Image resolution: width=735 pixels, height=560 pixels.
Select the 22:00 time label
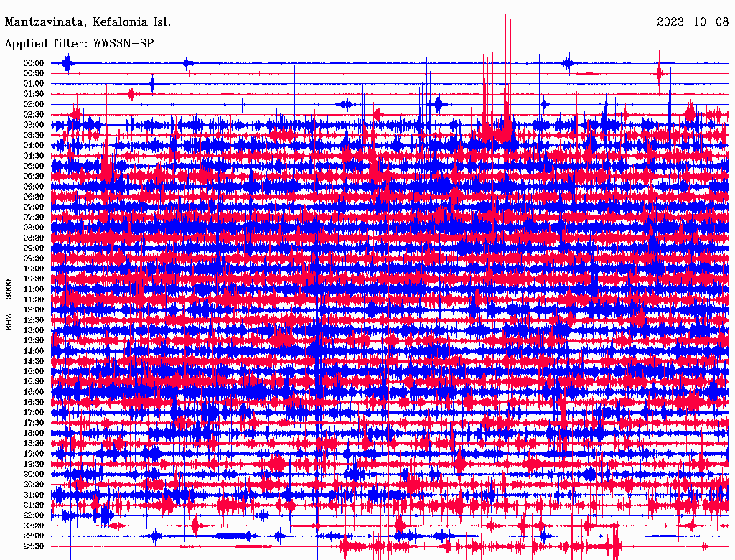34,515
